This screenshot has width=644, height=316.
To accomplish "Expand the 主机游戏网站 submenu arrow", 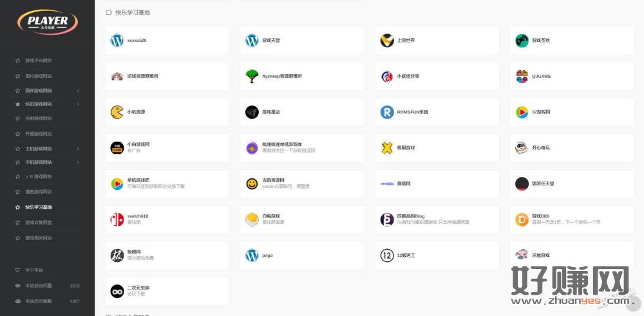I will (x=78, y=149).
